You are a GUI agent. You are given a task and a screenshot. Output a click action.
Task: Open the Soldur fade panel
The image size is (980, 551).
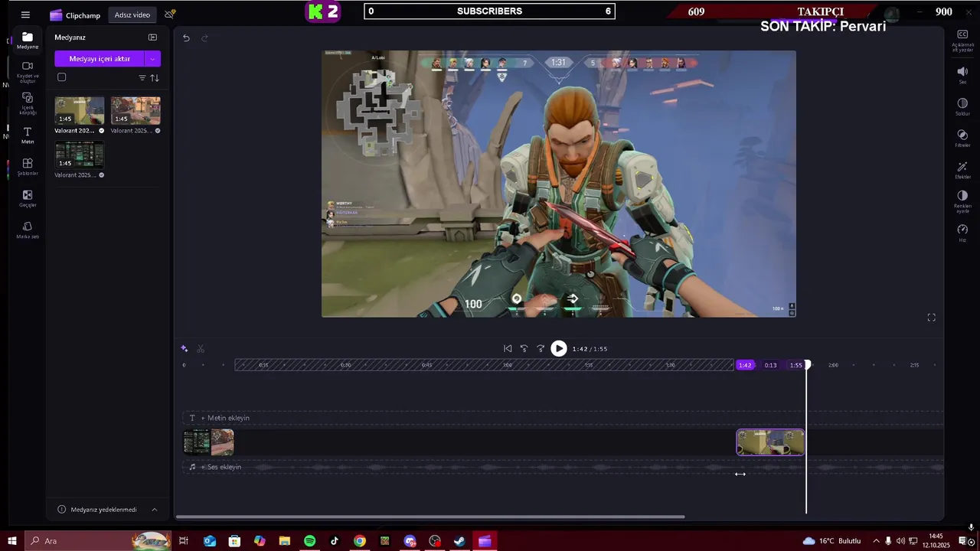tap(962, 106)
